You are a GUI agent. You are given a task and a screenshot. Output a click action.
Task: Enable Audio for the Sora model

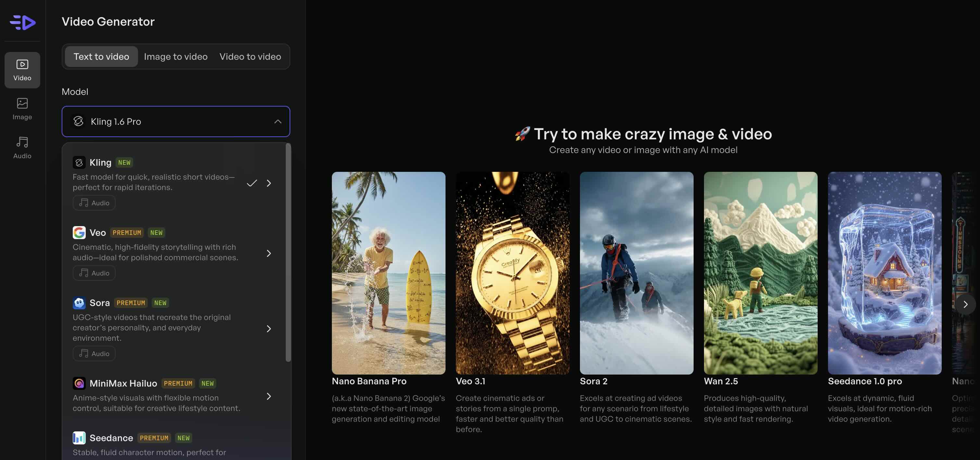point(94,353)
